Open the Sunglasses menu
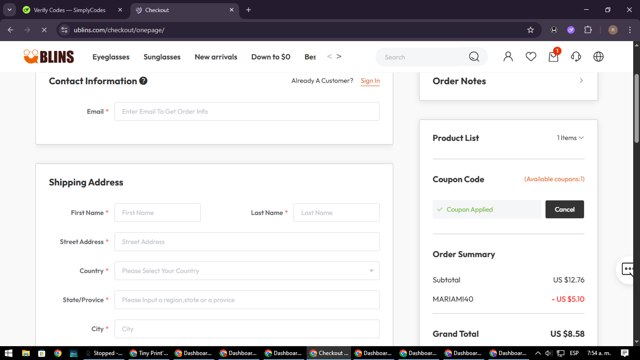Viewport: 640px width, 360px height. click(x=162, y=57)
